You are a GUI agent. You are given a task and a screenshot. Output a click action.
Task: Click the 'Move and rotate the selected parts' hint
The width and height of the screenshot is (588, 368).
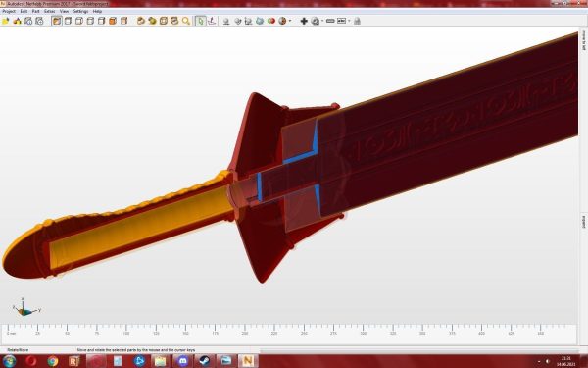(x=136, y=350)
